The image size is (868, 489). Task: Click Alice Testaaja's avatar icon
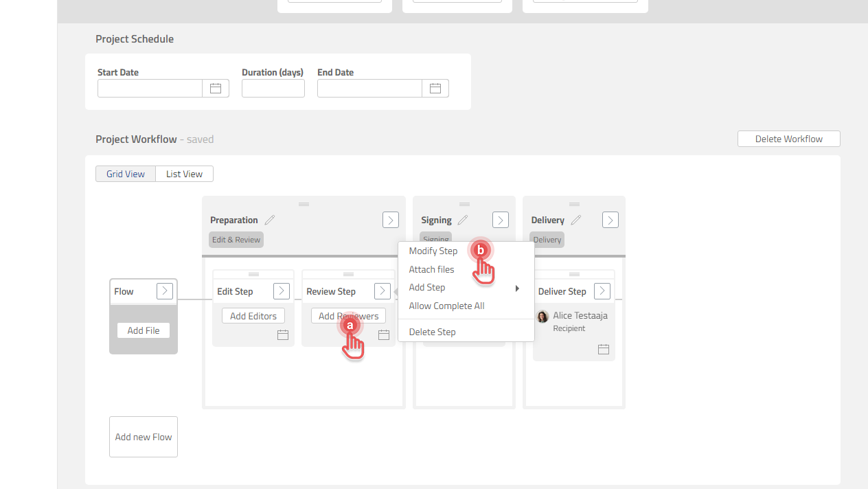pos(542,317)
